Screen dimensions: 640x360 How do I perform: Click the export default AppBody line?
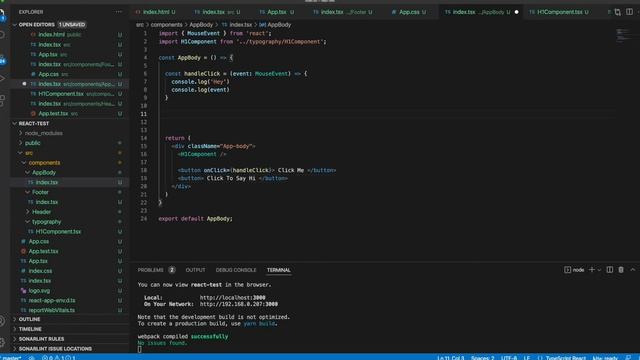[x=196, y=218]
